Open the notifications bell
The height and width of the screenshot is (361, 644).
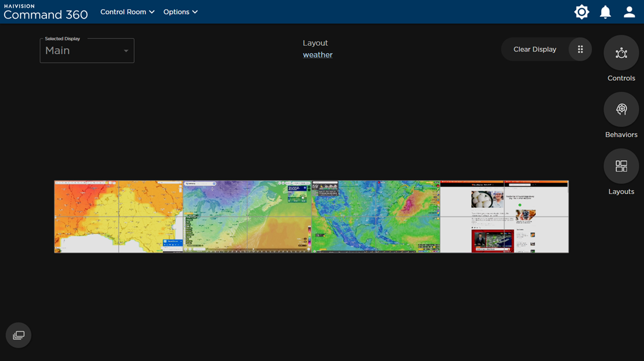[605, 12]
